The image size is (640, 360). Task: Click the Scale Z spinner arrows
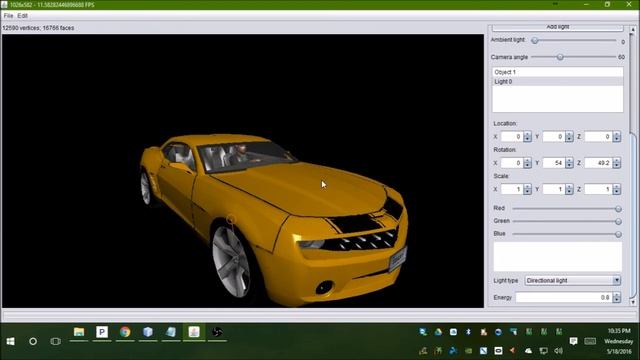[x=616, y=189]
